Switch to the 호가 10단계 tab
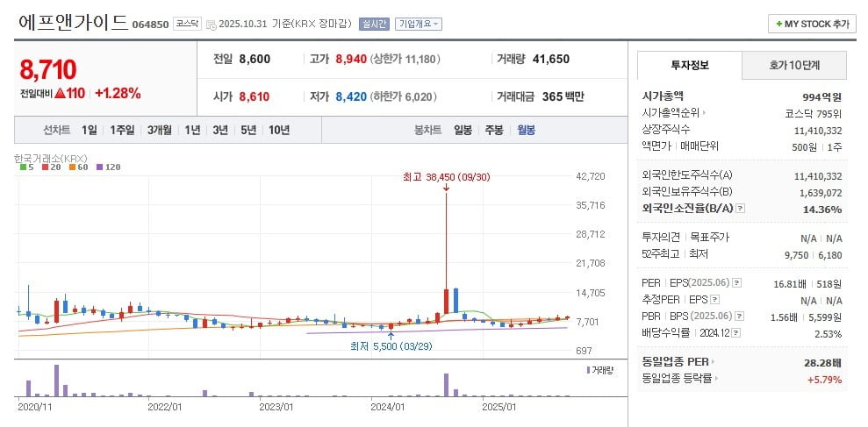The width and height of the screenshot is (868, 427). click(x=793, y=65)
